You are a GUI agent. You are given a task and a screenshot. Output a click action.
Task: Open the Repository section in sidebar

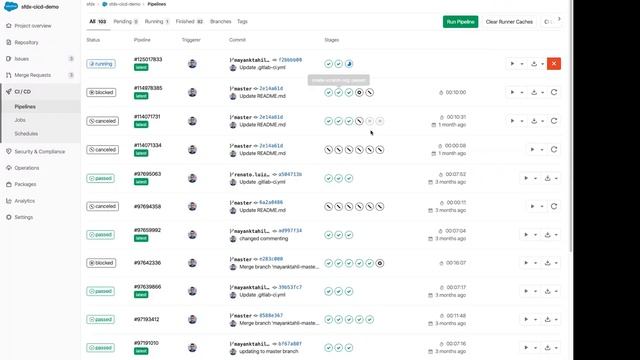pyautogui.click(x=26, y=42)
